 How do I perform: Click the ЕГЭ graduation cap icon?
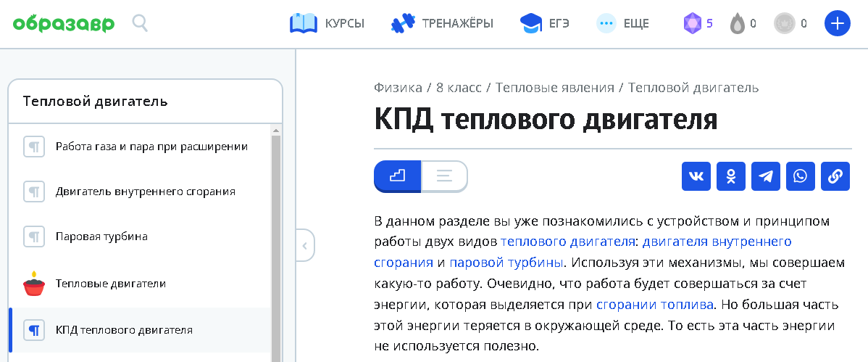click(530, 24)
